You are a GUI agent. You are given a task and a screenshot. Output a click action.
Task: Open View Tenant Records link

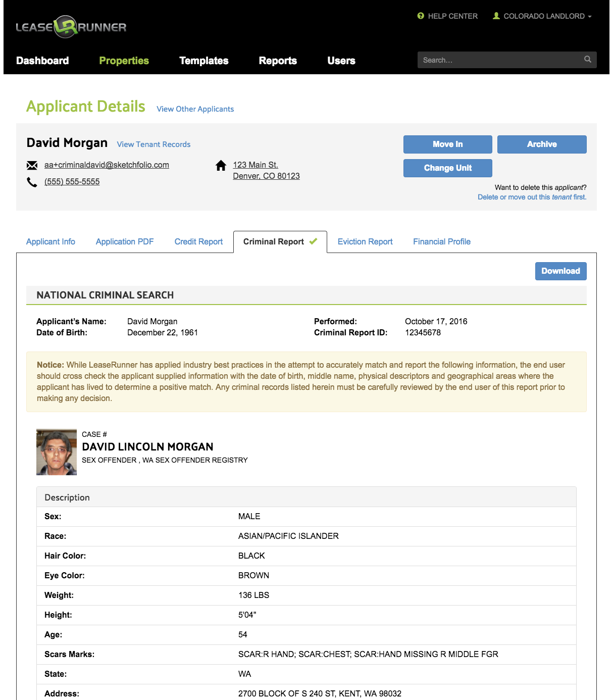154,144
